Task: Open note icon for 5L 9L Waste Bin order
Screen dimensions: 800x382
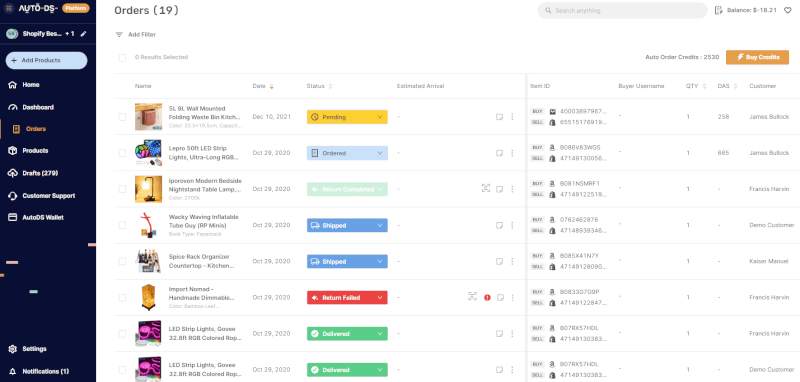Action: click(499, 117)
